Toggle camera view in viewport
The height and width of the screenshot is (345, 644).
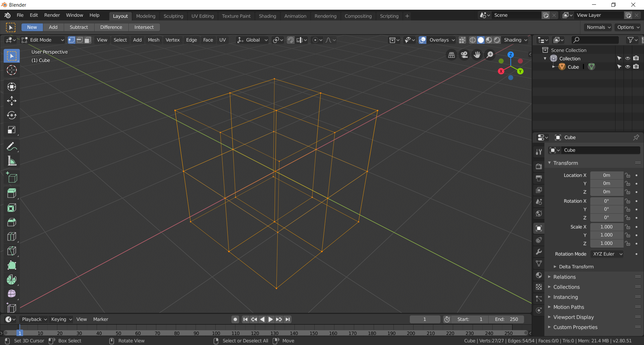(x=464, y=55)
